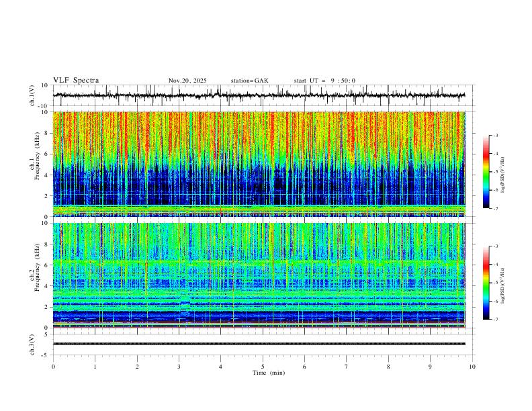Click the 0 minute tick on the time axis

[x=53, y=367]
